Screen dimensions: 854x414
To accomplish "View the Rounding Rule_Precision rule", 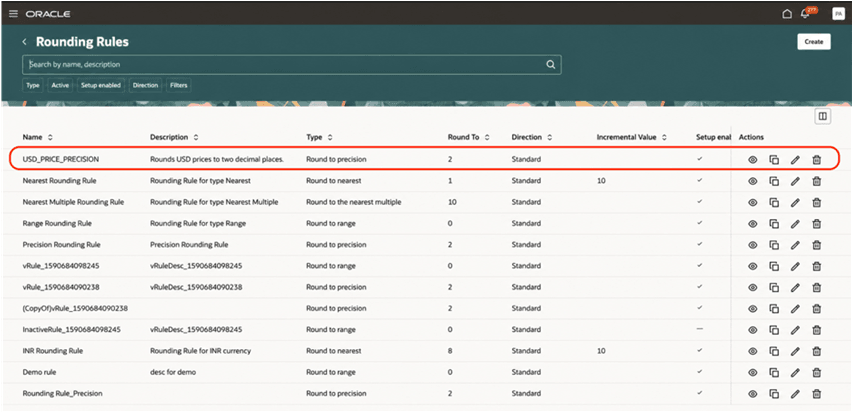I will coord(753,393).
